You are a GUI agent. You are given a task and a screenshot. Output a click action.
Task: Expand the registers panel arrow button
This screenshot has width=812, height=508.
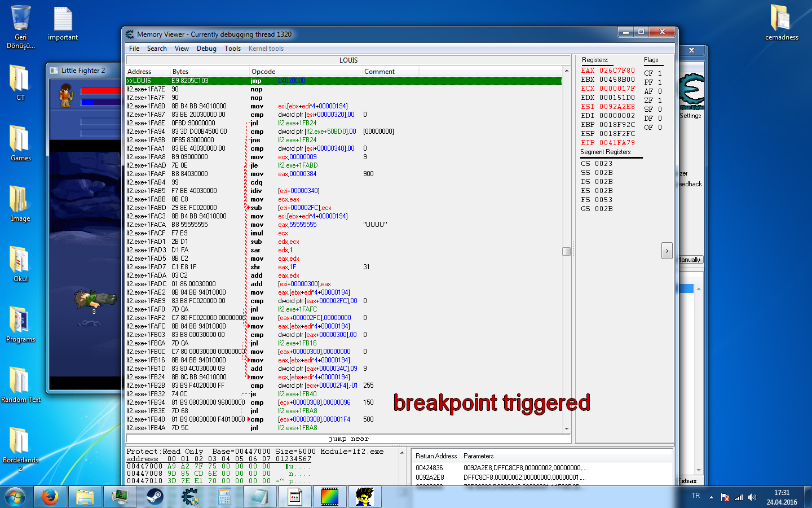click(x=667, y=251)
